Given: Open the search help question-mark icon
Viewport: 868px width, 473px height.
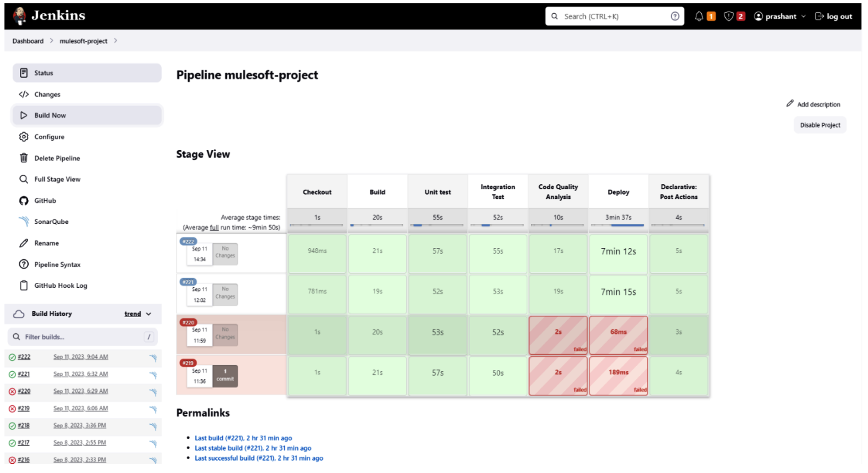Looking at the screenshot, I should [675, 16].
